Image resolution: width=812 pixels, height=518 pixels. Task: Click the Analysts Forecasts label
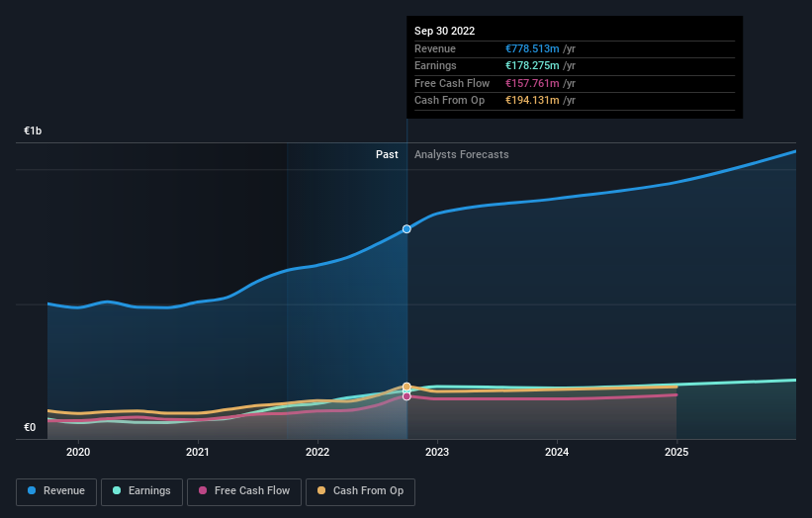pos(462,154)
